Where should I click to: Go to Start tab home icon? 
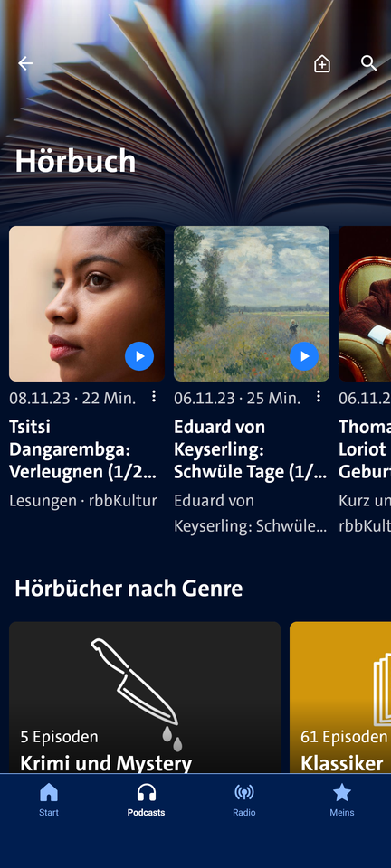(x=49, y=800)
